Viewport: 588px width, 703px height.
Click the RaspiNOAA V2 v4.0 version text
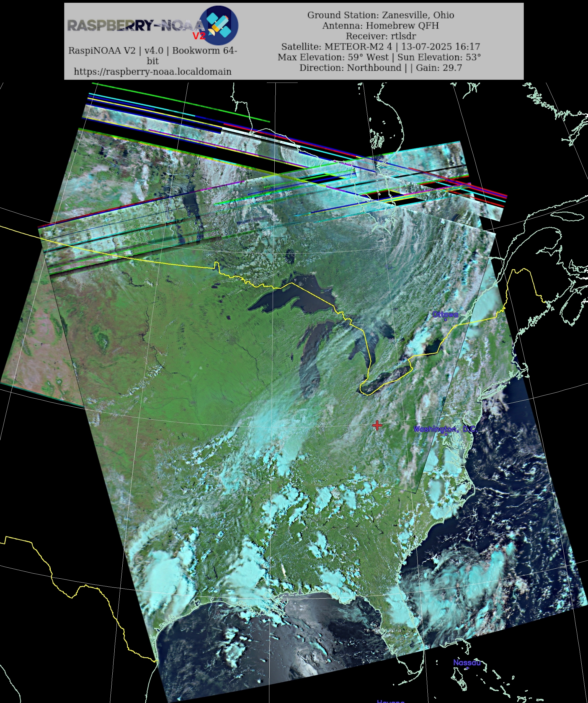pos(153,50)
